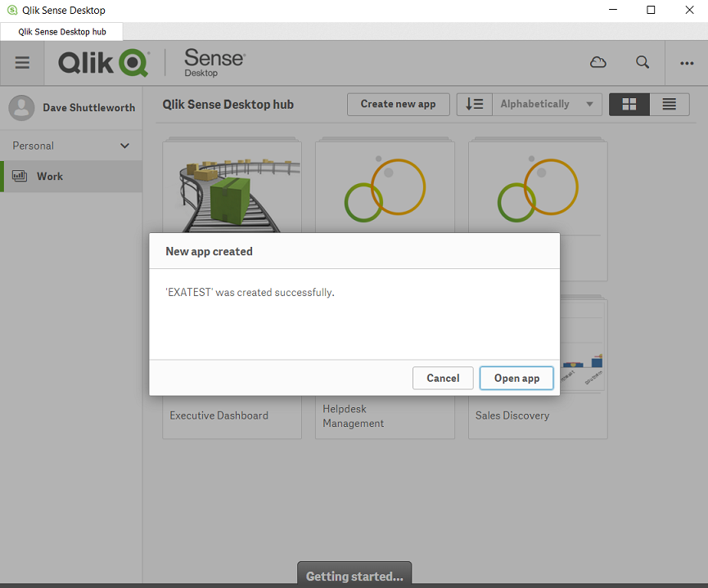Cancel the New app created dialog
Screen dimensions: 708x588
pyautogui.click(x=443, y=378)
